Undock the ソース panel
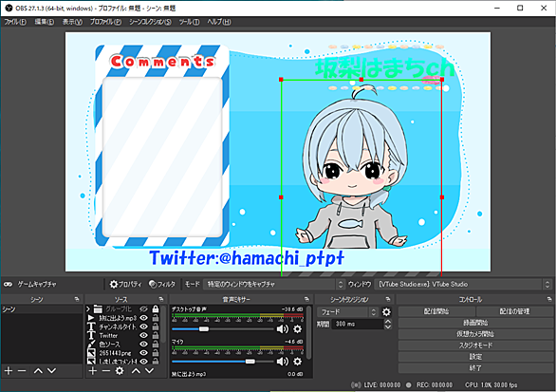Viewport: 556px width, 392px height. coord(161,299)
